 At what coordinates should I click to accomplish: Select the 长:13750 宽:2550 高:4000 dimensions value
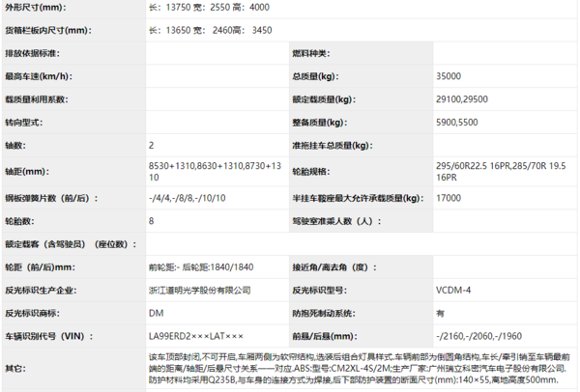(207, 8)
